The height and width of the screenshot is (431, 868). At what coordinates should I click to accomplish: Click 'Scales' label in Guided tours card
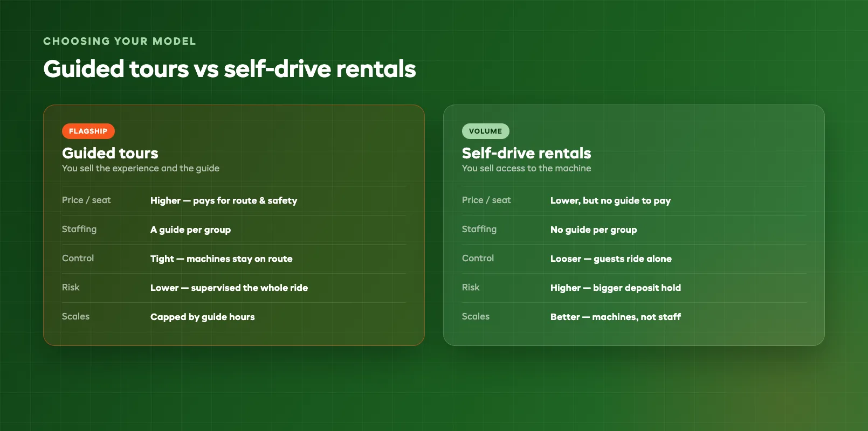75,316
